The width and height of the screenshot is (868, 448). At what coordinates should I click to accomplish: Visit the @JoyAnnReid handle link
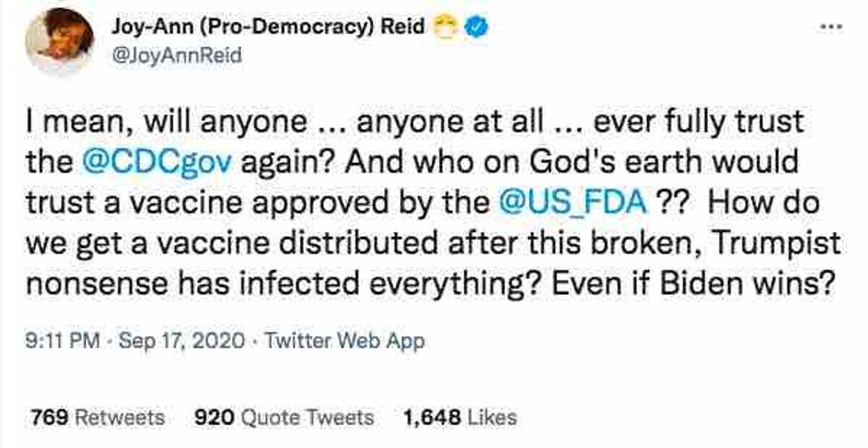coord(175,55)
